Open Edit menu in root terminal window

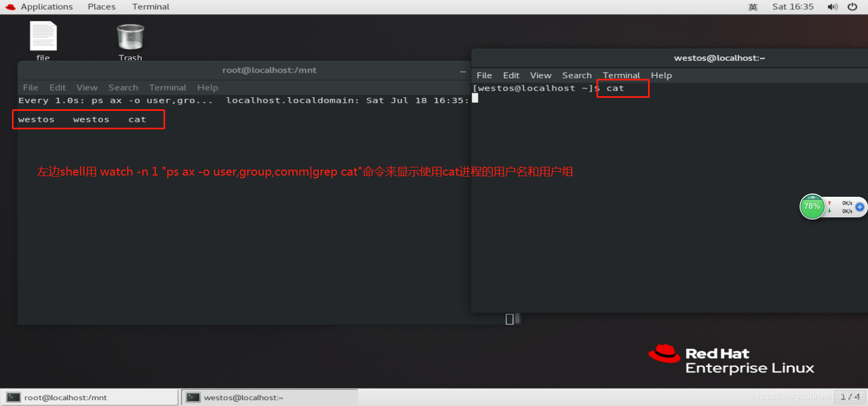pos(58,88)
